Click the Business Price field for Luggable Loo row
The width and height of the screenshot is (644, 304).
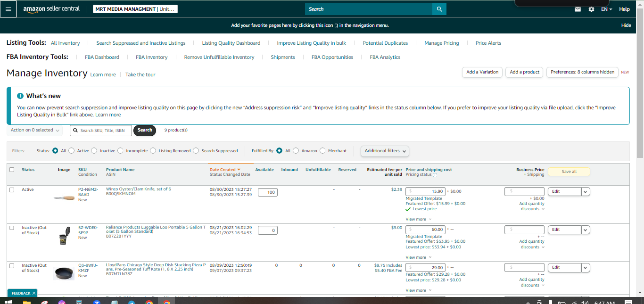pos(524,230)
